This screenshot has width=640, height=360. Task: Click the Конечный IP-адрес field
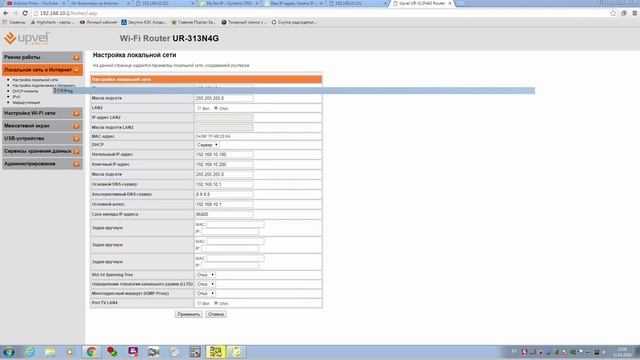click(224, 164)
